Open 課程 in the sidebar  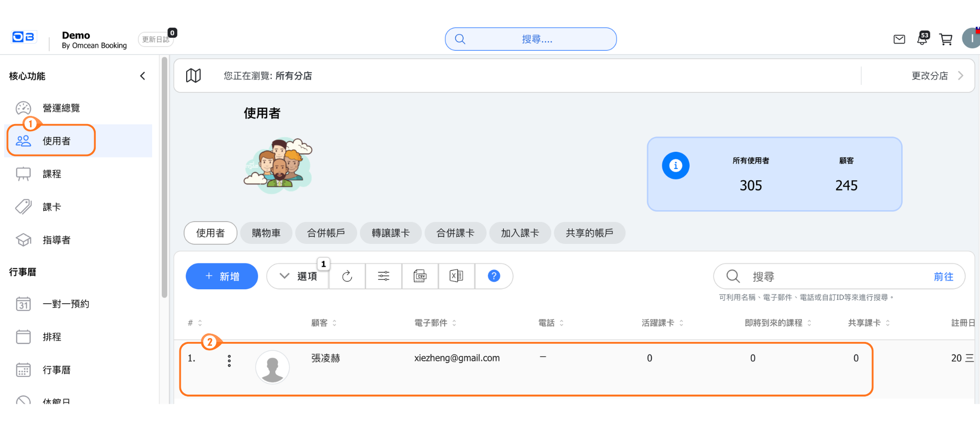click(x=52, y=174)
